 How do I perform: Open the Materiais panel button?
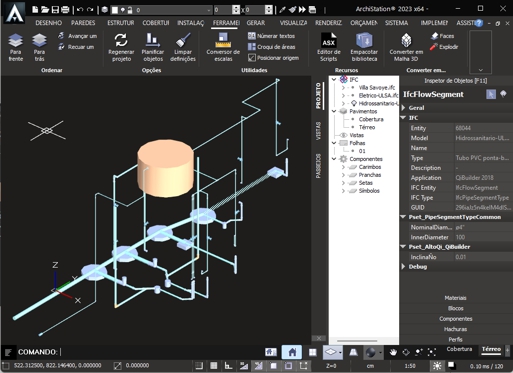tap(455, 298)
